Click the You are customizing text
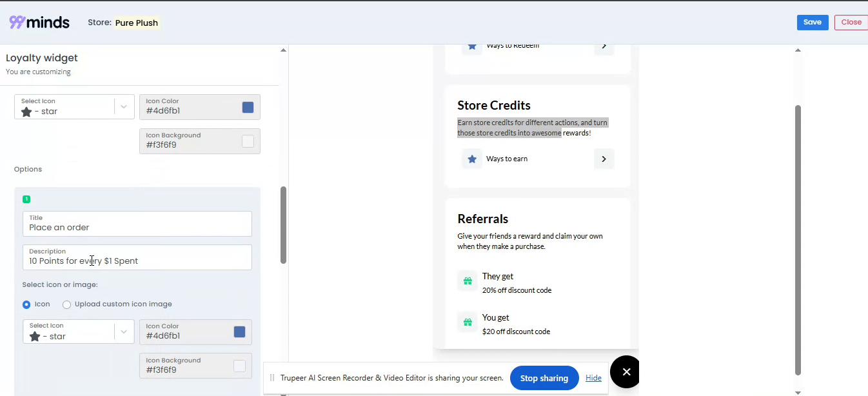 click(38, 72)
